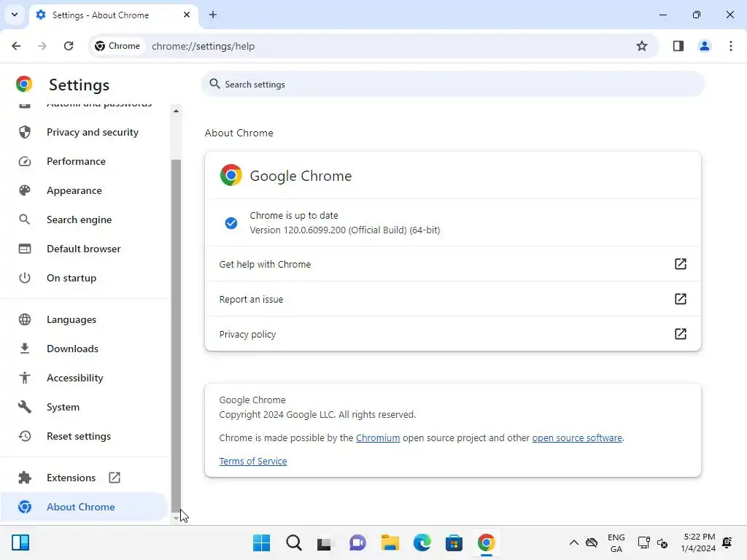Open On startup settings

tap(85, 278)
